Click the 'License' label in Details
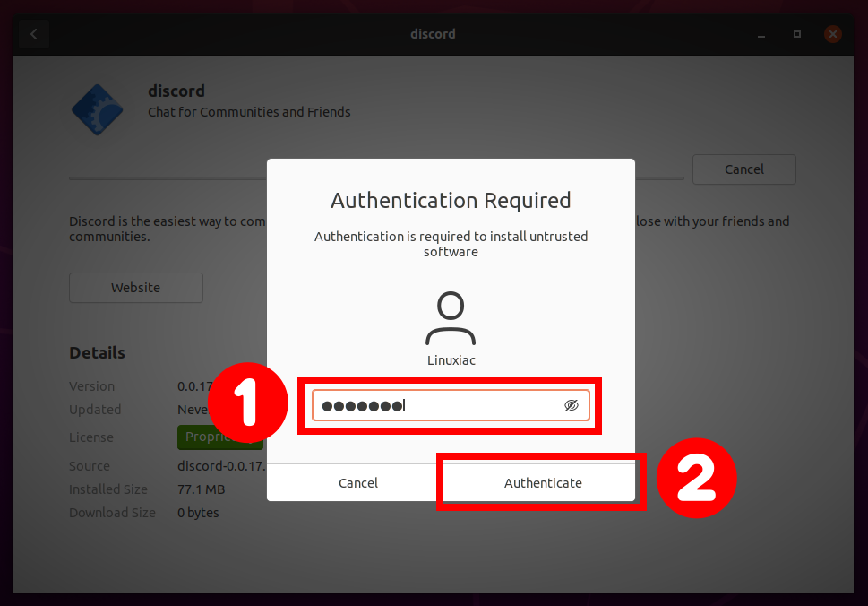 [91, 437]
